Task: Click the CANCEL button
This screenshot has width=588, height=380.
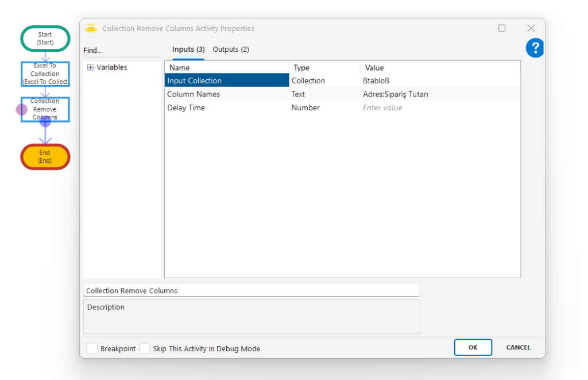Action: click(518, 347)
